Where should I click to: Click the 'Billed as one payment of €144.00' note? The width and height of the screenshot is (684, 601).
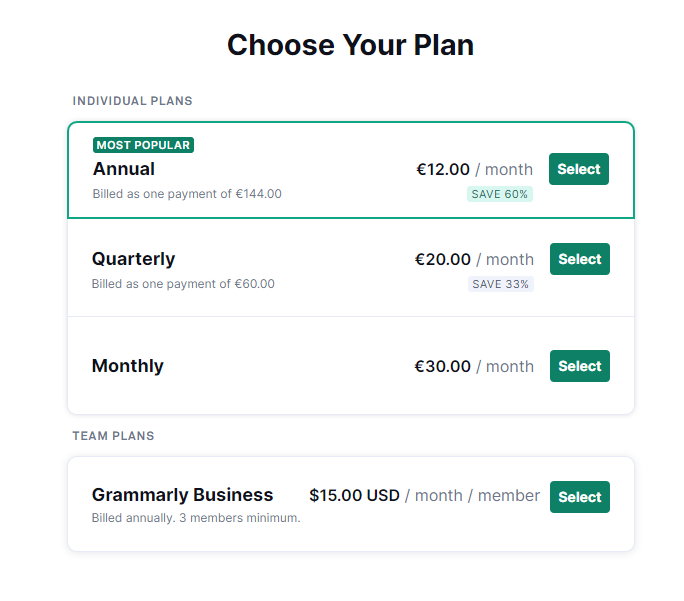pyautogui.click(x=187, y=194)
